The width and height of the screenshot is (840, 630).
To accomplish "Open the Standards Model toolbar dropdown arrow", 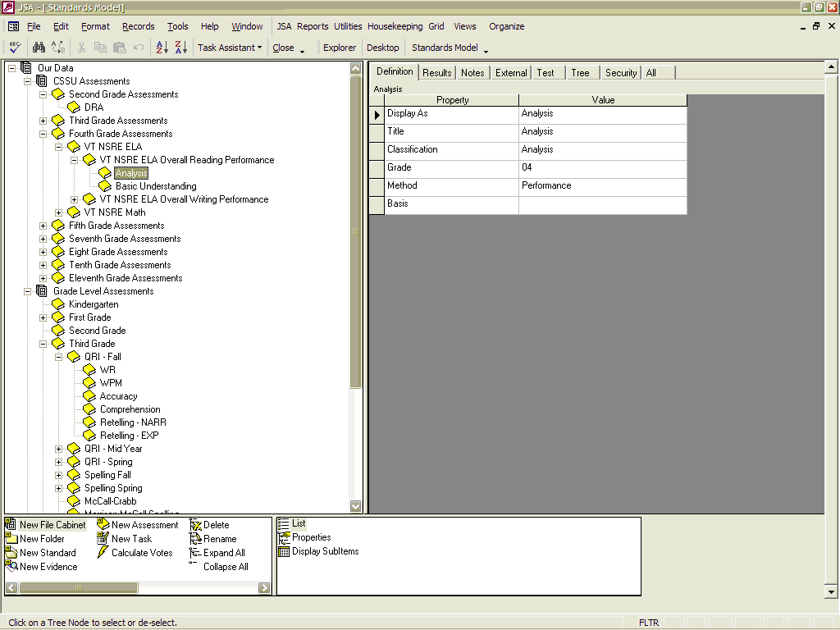I will [x=486, y=50].
